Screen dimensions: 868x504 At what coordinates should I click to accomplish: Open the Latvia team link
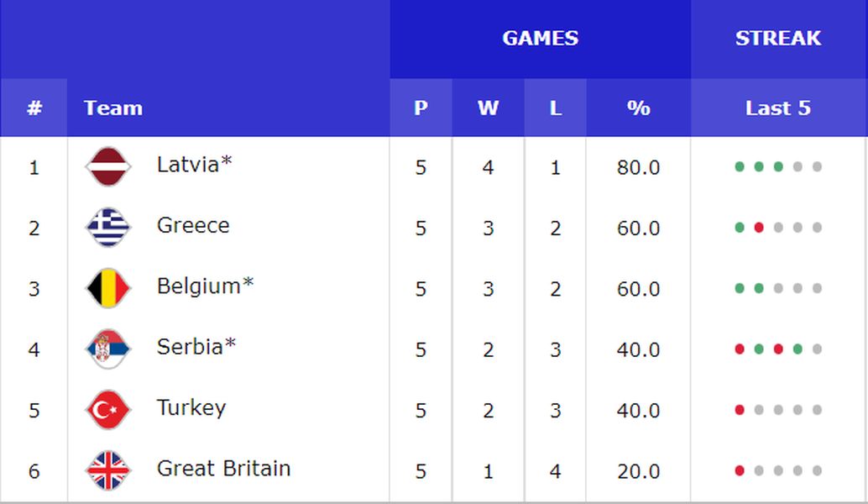coord(194,165)
